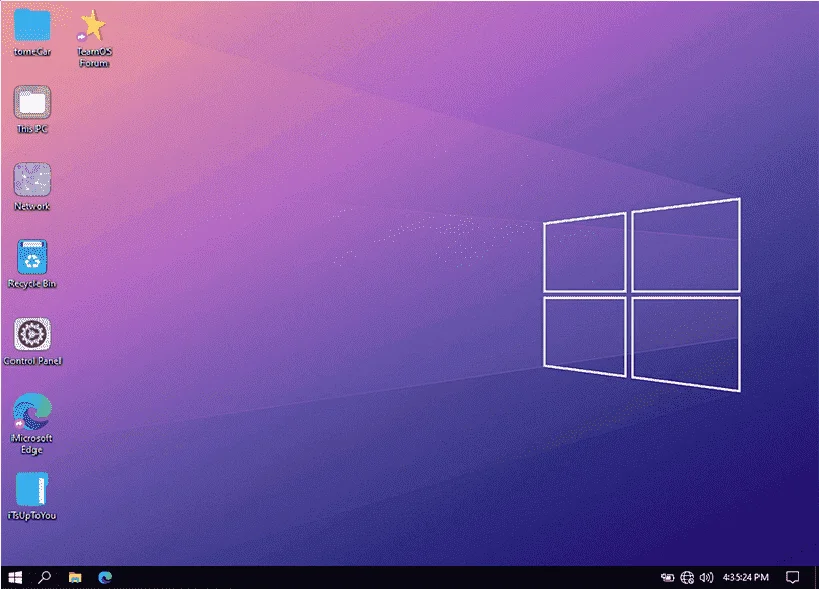Open the volume speaker tray icon
Image resolution: width=819 pixels, height=589 pixels.
tap(706, 577)
